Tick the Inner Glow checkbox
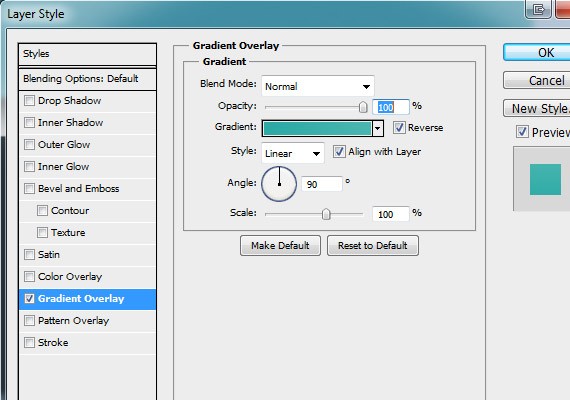The image size is (570, 400). click(29, 166)
